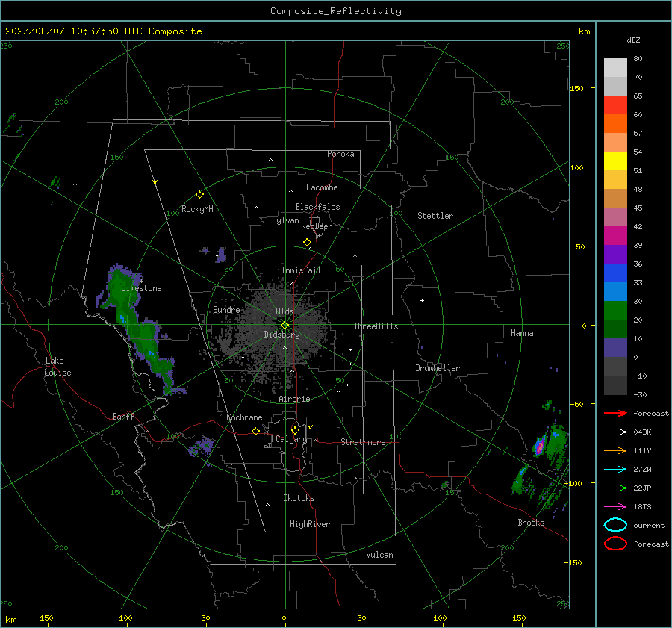
Task: Click the Vulcan city label
Action: tap(379, 555)
